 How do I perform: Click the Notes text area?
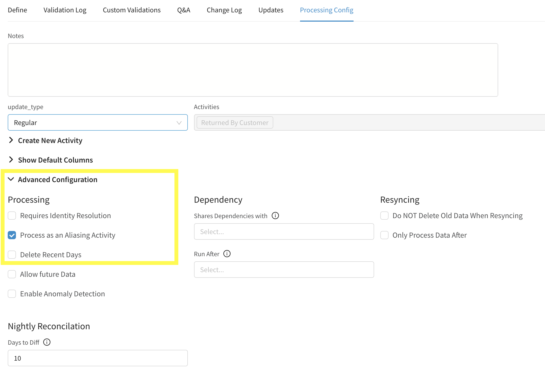(253, 70)
